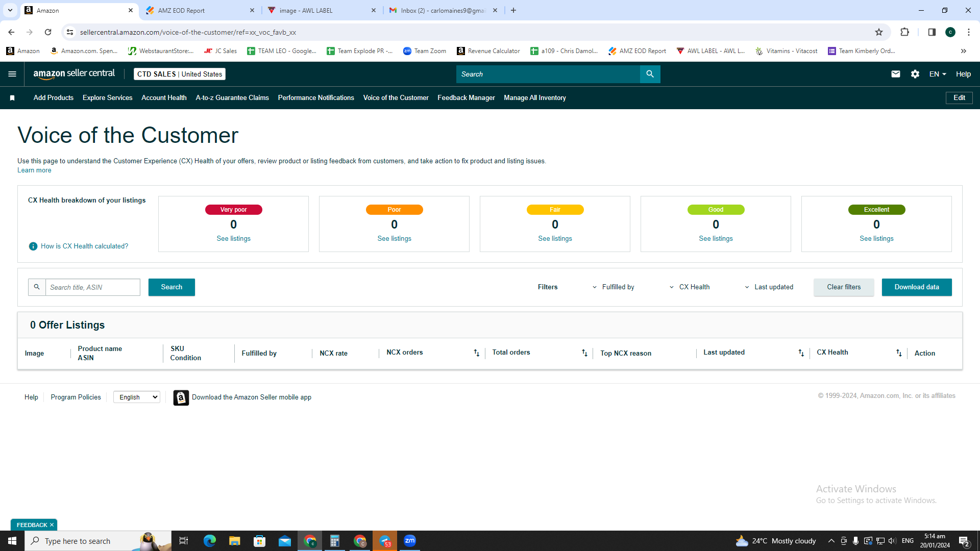Image resolution: width=980 pixels, height=551 pixels.
Task: Click the Amazon Seller Central logo
Action: point(75,74)
